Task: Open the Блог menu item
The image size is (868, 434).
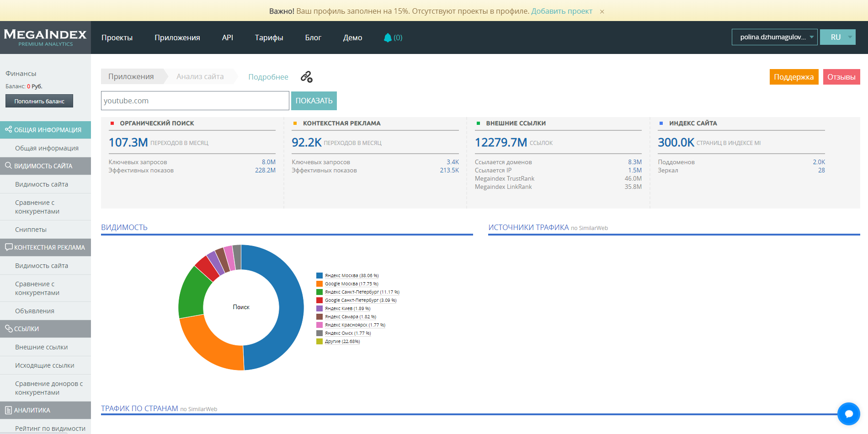Action: point(313,38)
